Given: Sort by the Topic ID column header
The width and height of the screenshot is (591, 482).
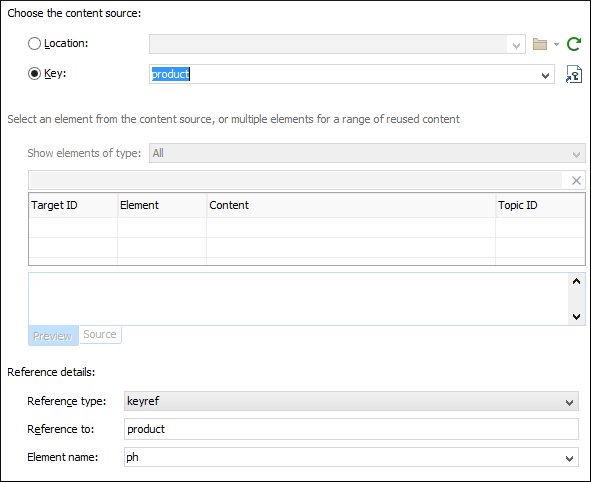Looking at the screenshot, I should [x=540, y=205].
